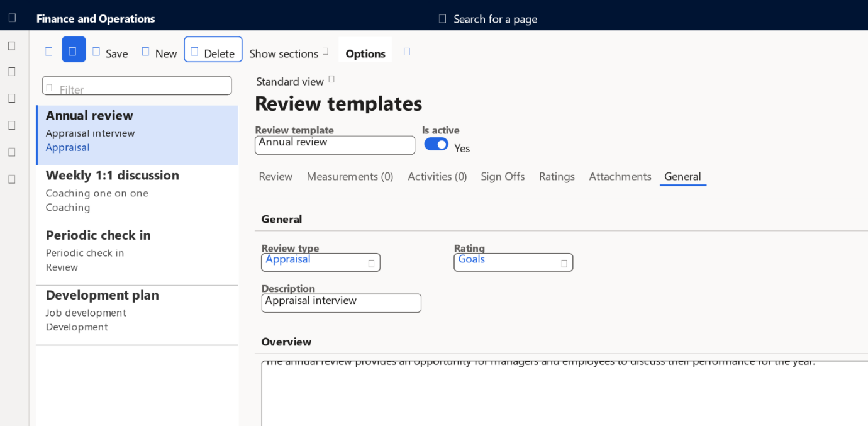Screen dimensions: 868x426
Task: Delete the selected review template
Action: [213, 50]
